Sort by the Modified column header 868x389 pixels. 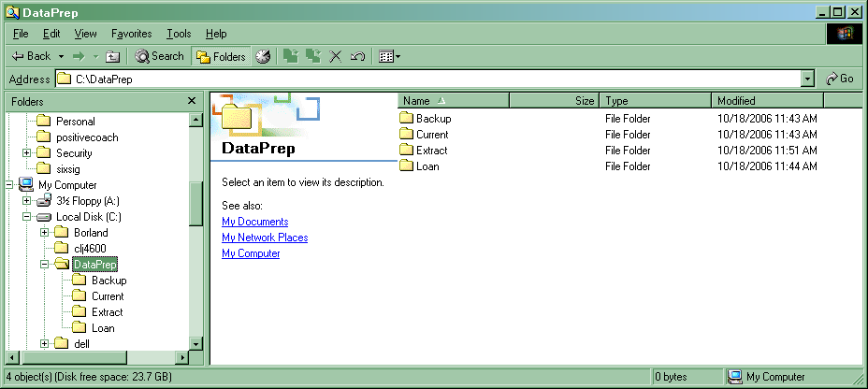click(768, 101)
